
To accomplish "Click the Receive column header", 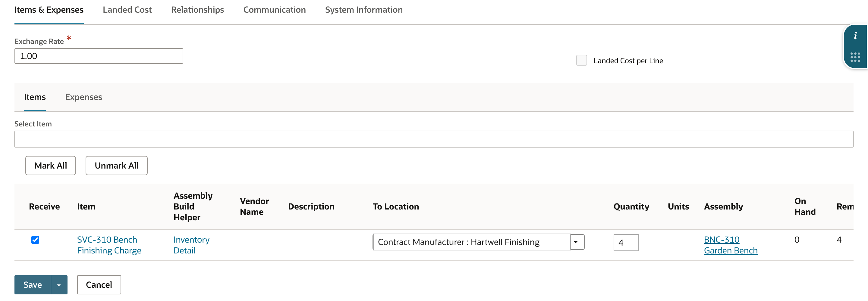I will [44, 207].
